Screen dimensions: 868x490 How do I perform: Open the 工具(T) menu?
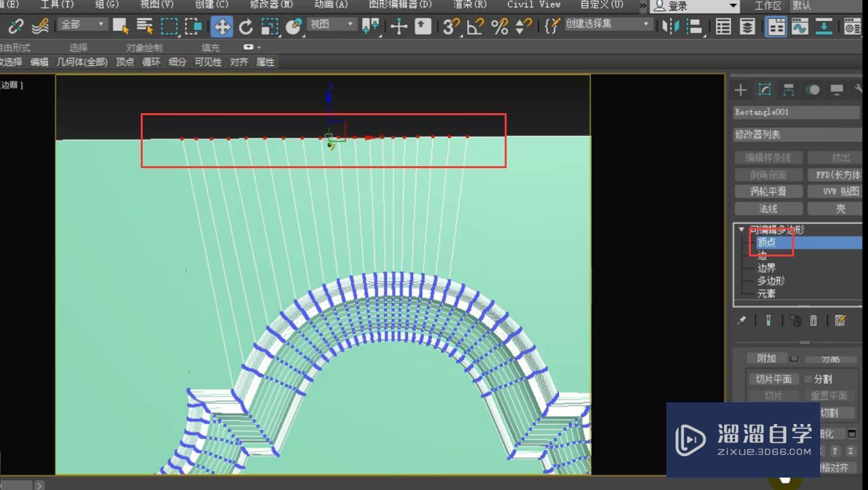[57, 5]
